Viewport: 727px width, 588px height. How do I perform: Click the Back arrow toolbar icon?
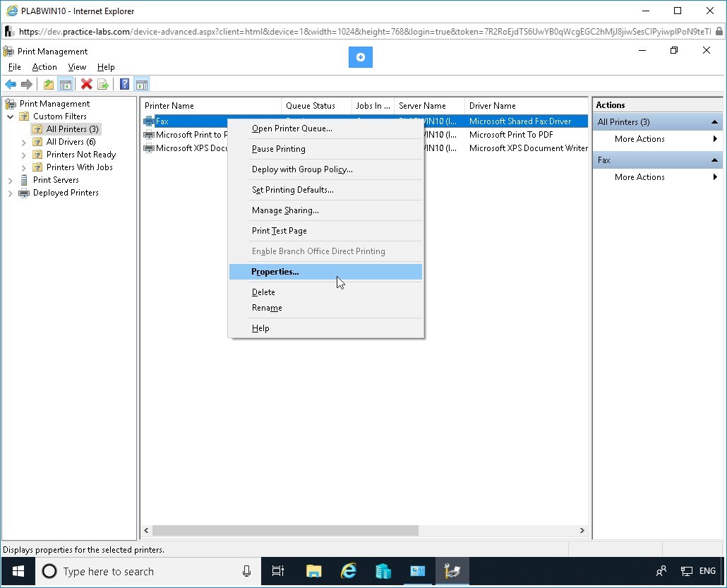11,85
